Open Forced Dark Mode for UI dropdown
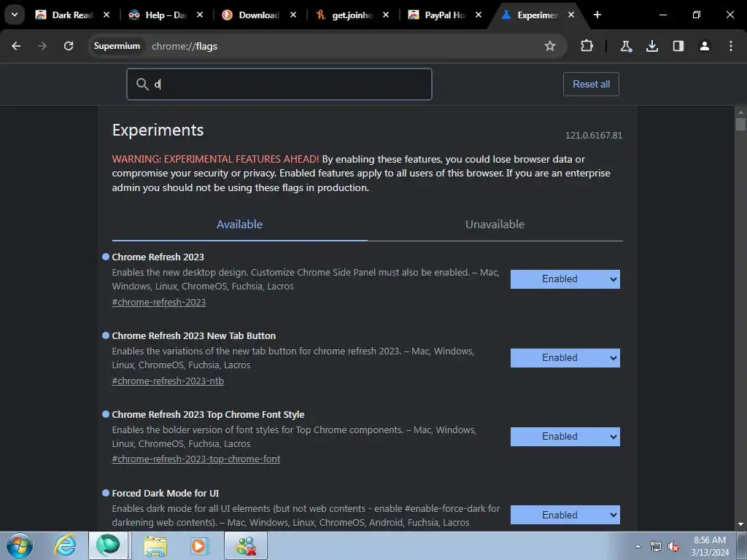The image size is (747, 560). [565, 515]
